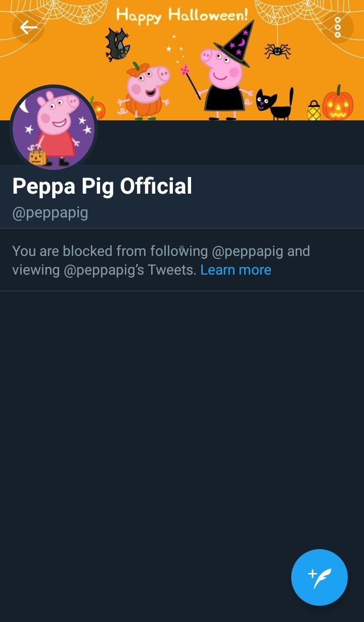Click the glowing jack-o'-lantern in the banner
The image size is (364, 622).
click(x=338, y=103)
